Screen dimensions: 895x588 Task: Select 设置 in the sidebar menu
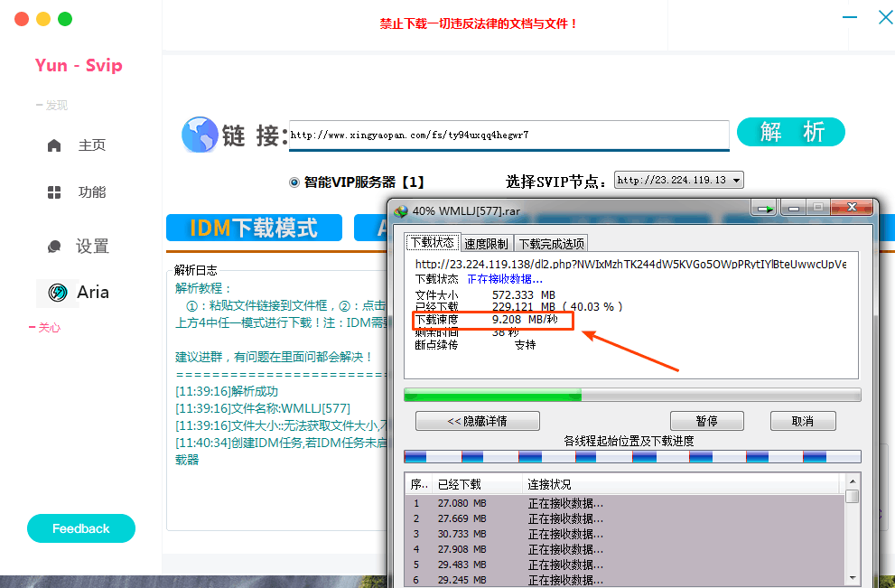tap(92, 247)
